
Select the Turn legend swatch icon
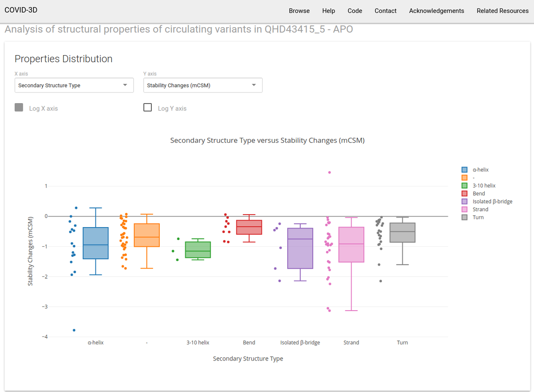coord(465,217)
